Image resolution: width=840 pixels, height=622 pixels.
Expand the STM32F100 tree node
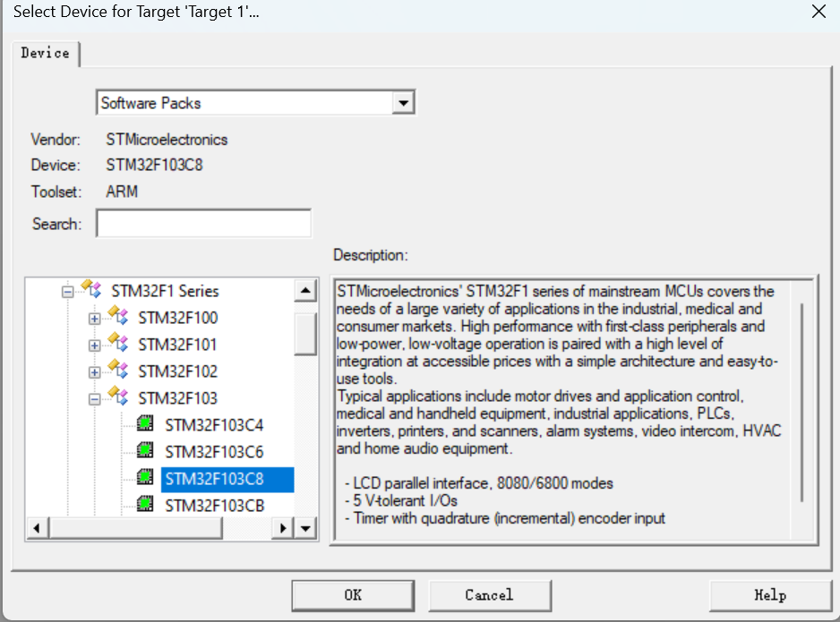pyautogui.click(x=94, y=319)
